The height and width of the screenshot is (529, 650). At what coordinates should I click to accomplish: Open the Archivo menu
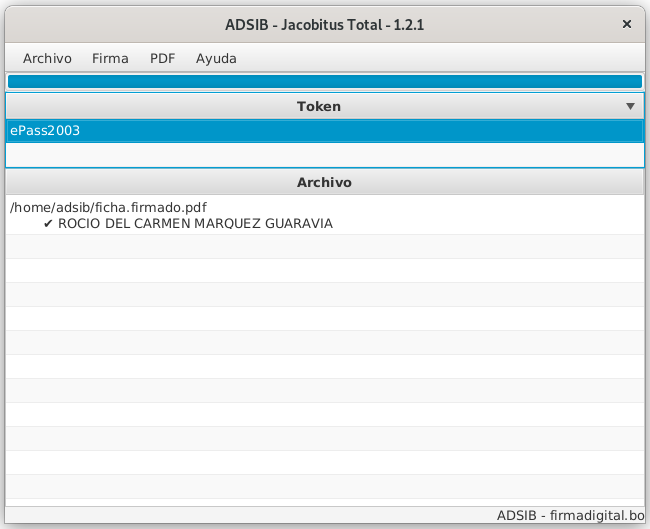click(x=47, y=58)
